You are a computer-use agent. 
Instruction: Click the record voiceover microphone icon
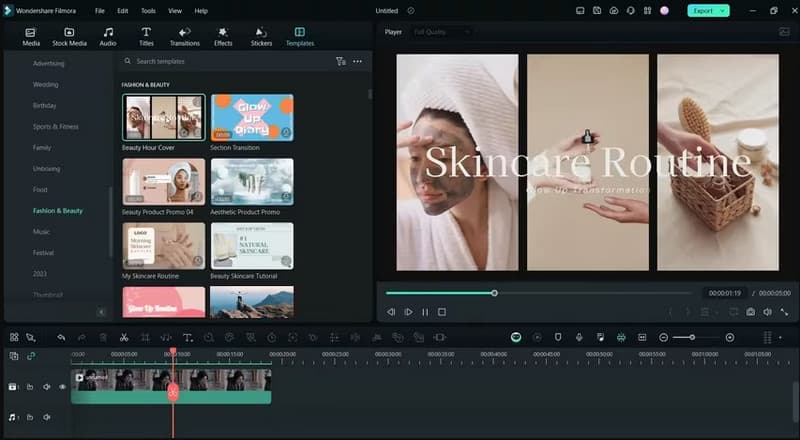pos(579,337)
